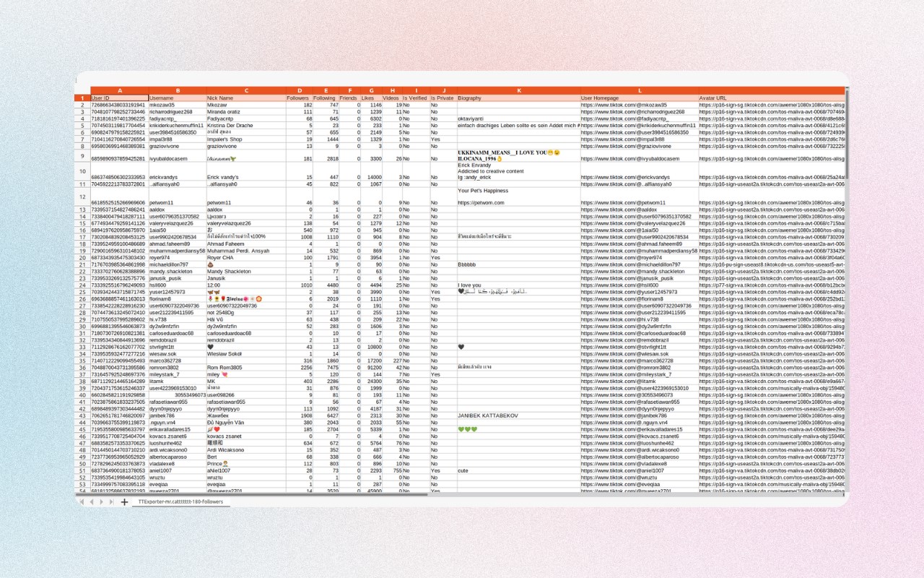
Task: Jump to first sheet with the arrow icon
Action: pyautogui.click(x=81, y=501)
